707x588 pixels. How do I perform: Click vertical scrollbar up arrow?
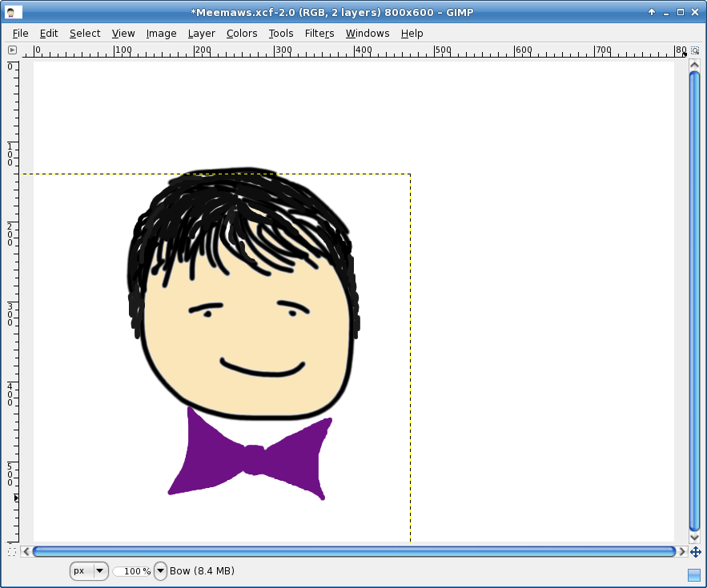point(694,66)
